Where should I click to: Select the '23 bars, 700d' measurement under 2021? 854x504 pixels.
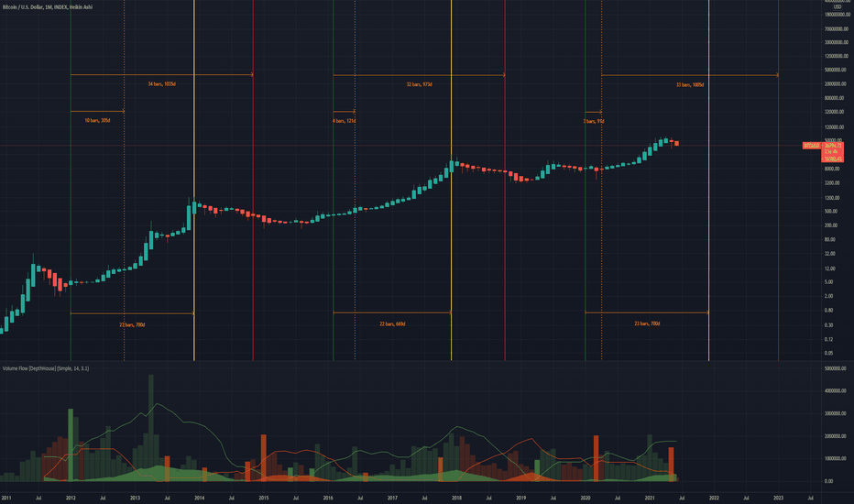click(x=647, y=323)
